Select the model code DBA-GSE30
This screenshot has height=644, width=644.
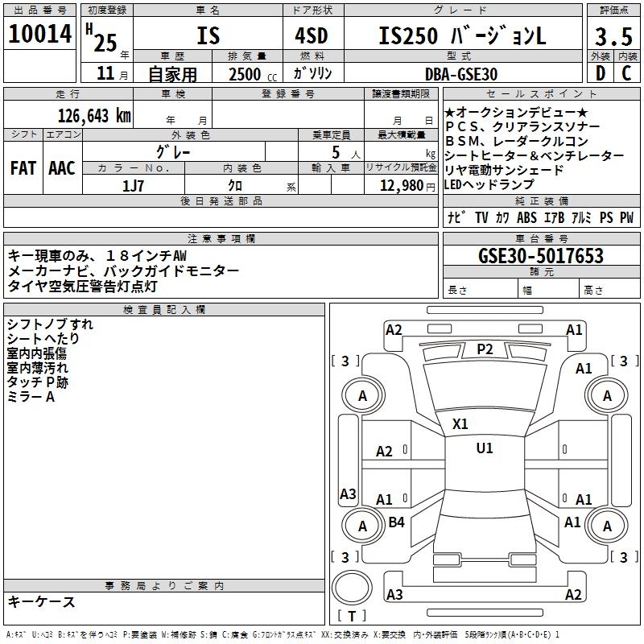tap(461, 74)
